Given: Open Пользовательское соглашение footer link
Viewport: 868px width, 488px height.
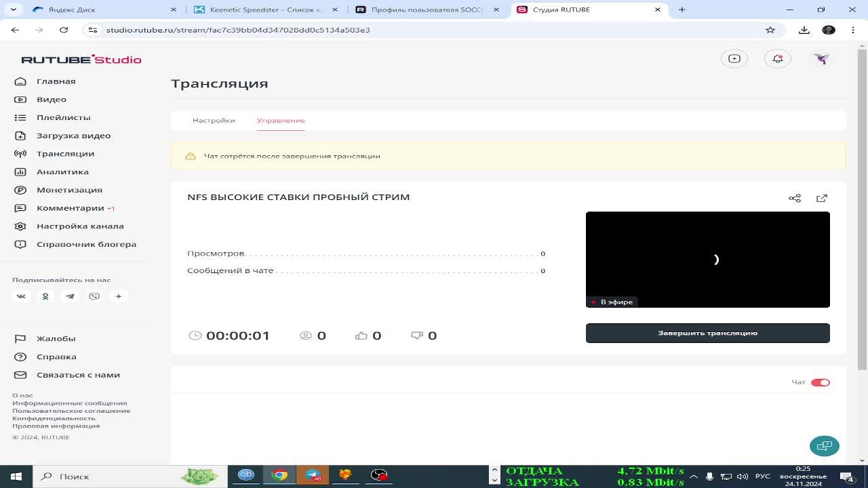Looking at the screenshot, I should coord(71,410).
